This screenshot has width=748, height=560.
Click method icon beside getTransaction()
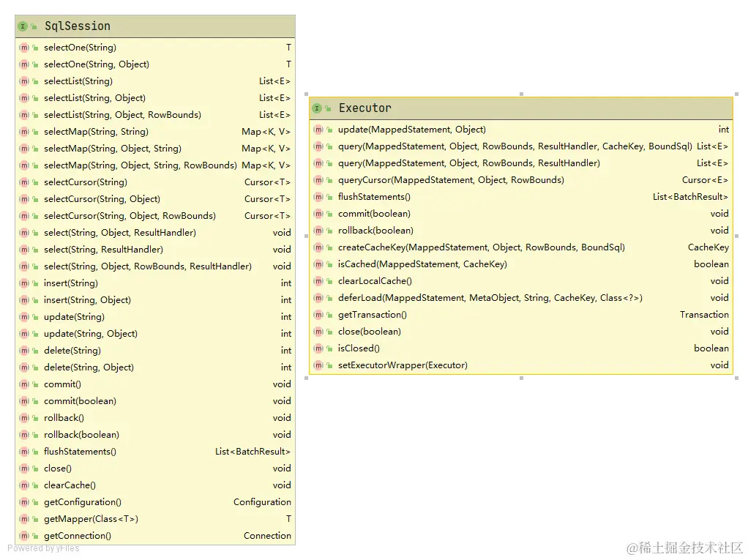(318, 315)
